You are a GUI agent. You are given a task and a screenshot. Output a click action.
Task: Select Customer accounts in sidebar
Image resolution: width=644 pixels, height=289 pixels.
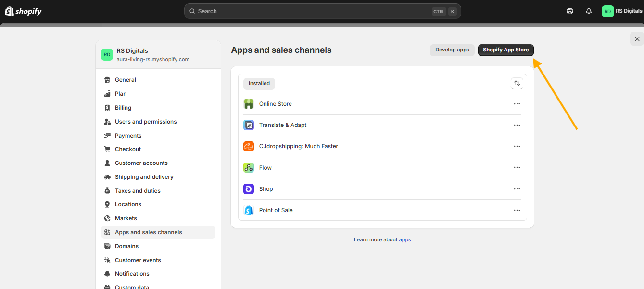coord(158,163)
